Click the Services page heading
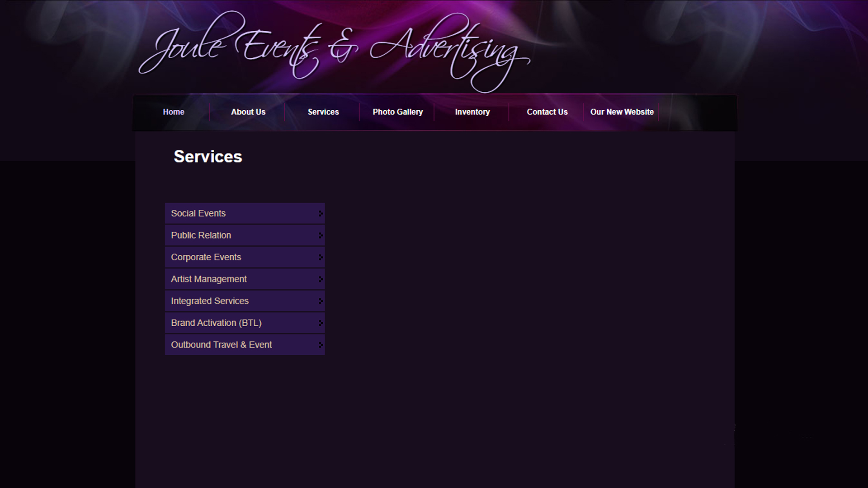Image resolution: width=868 pixels, height=488 pixels. tap(208, 157)
